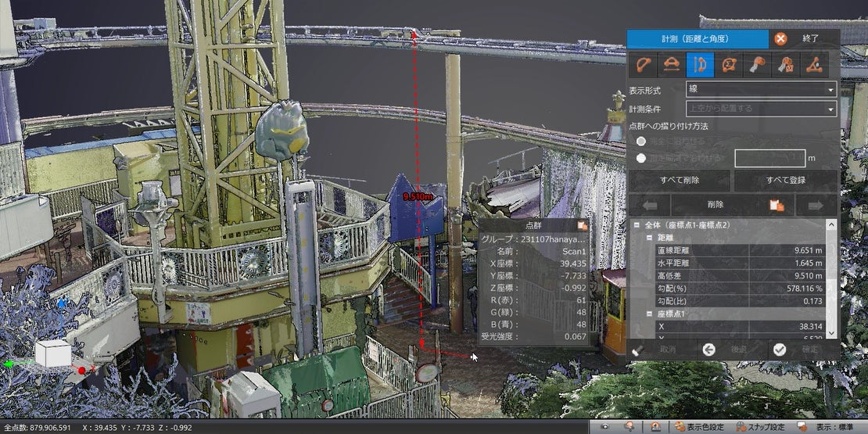This screenshot has width=868, height=434.
Task: Click the orange person-scan icon in status bar
Action: tap(655, 426)
